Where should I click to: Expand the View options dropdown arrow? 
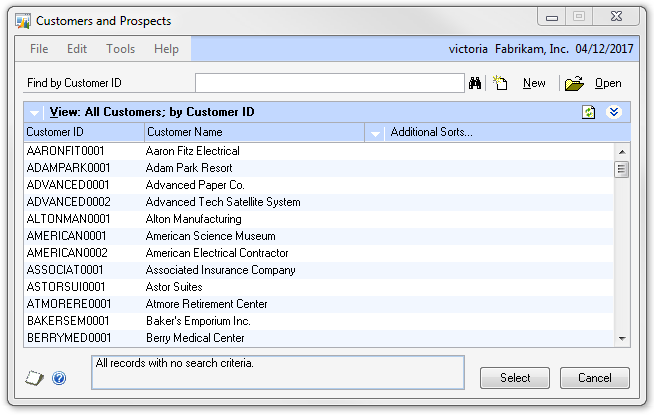point(35,113)
